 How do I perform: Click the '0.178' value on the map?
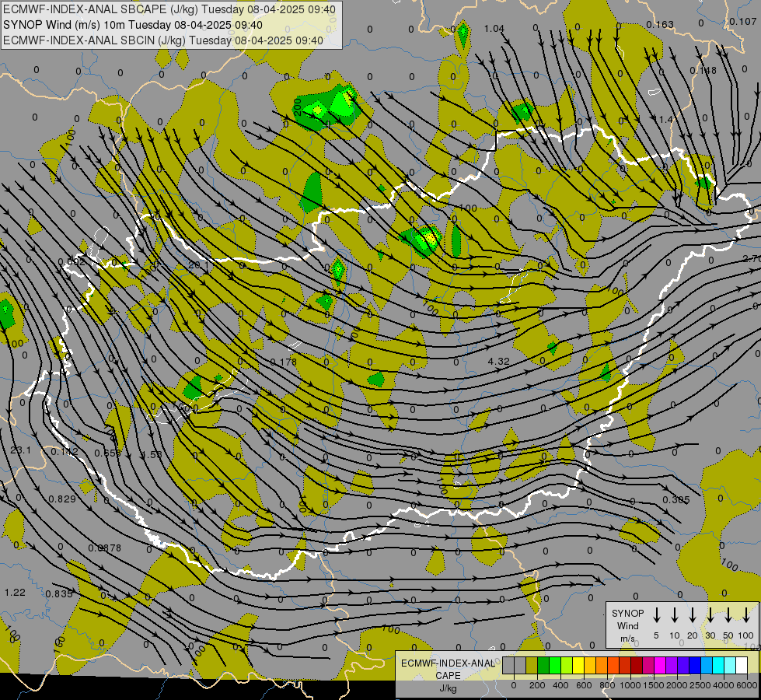point(283,362)
